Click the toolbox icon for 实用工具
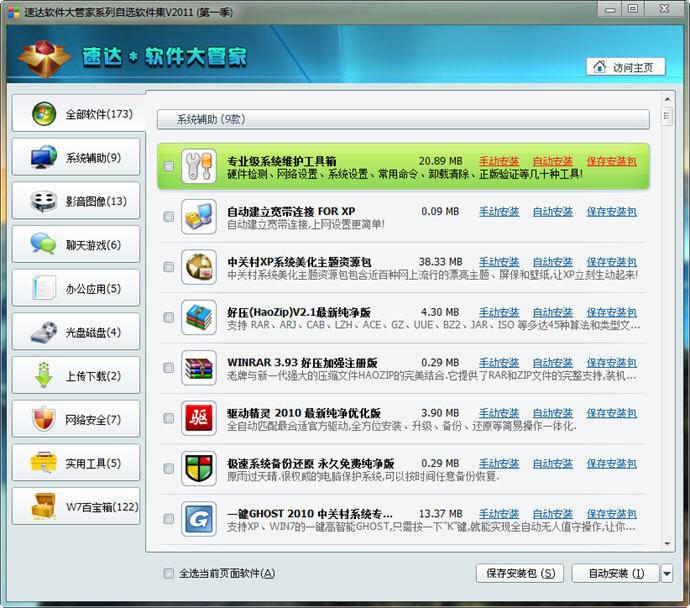This screenshot has width=690, height=608. (x=43, y=463)
